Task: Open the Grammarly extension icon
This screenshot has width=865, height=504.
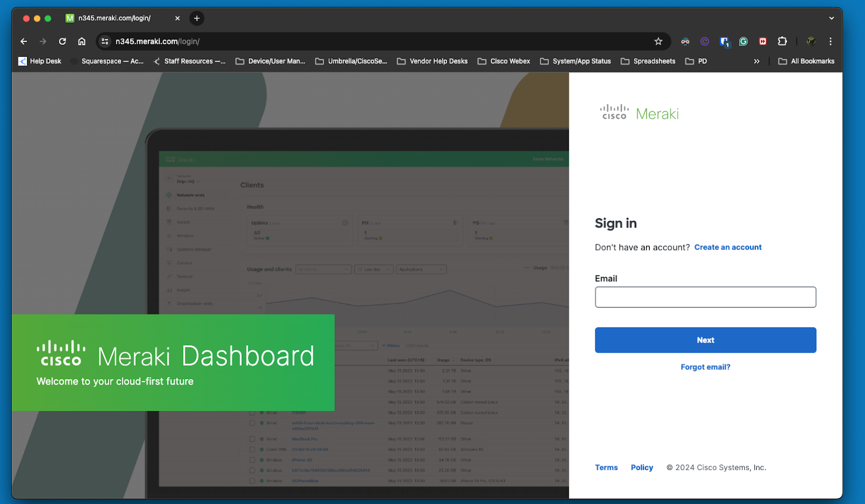Action: (x=743, y=42)
